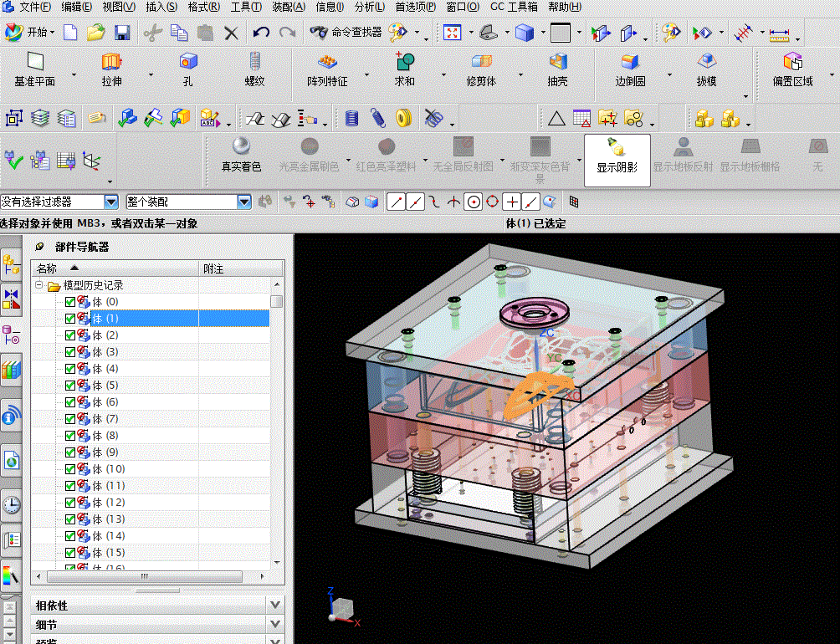
Task: Uncheck the 体 (1) checkbox
Action: 69,319
